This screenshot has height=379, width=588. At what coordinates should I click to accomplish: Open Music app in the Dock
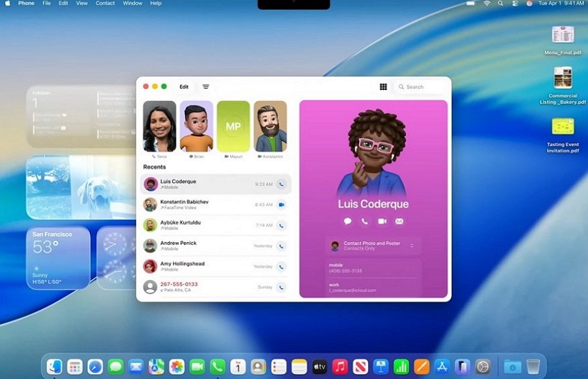[340, 367]
